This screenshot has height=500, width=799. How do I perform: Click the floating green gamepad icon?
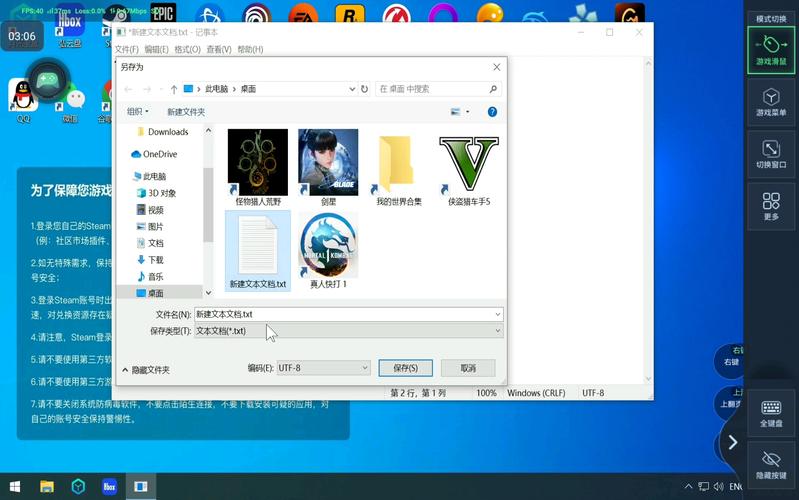(x=47, y=79)
